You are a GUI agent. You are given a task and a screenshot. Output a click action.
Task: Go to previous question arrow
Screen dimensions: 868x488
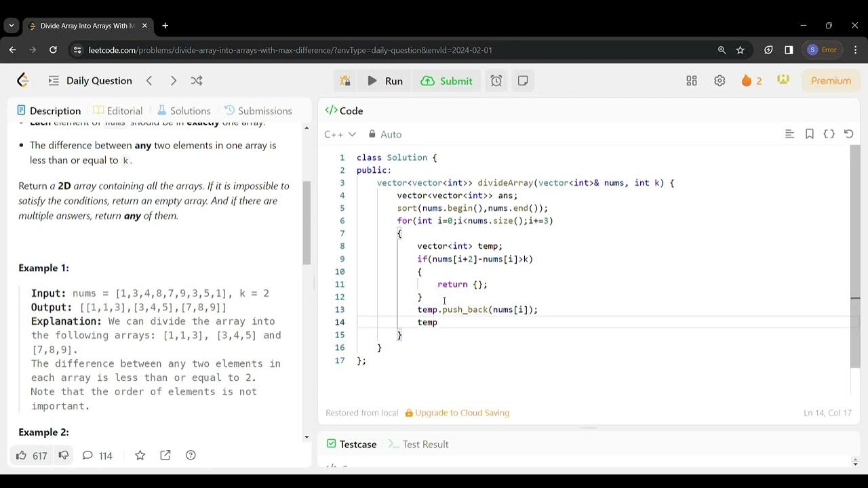coord(149,81)
